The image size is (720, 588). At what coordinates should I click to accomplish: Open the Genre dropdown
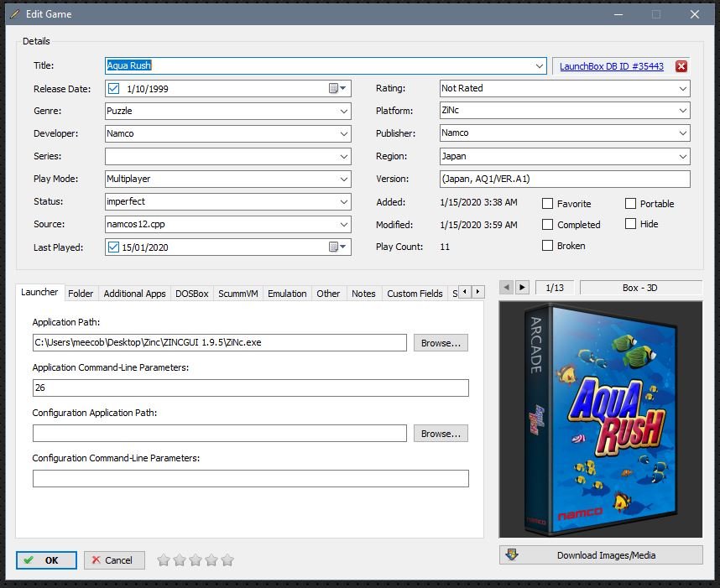pos(344,111)
